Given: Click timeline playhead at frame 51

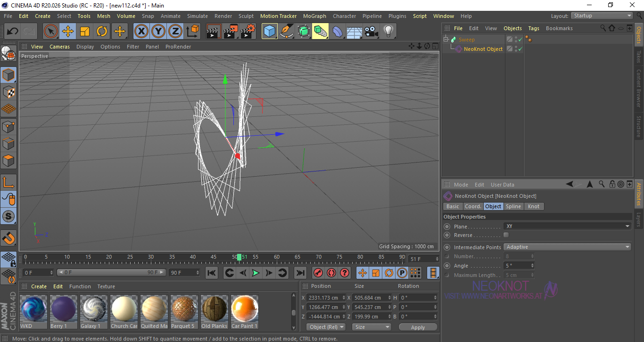Looking at the screenshot, I should (x=239, y=257).
